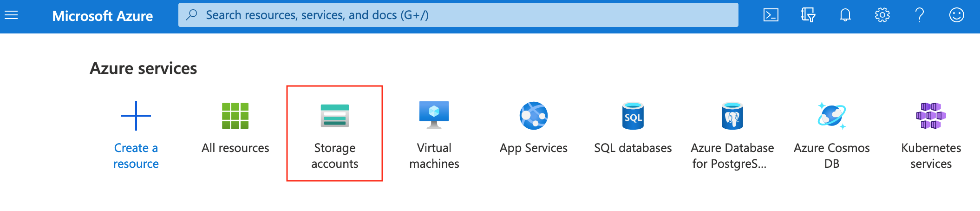Open SQL databases icon
Screen dimensions: 980x211
(x=633, y=116)
